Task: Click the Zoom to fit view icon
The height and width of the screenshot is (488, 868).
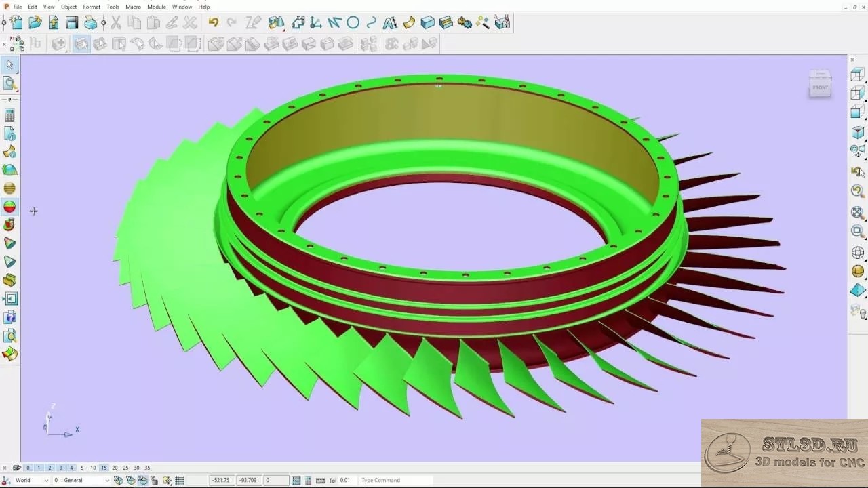Action: pos(858,212)
